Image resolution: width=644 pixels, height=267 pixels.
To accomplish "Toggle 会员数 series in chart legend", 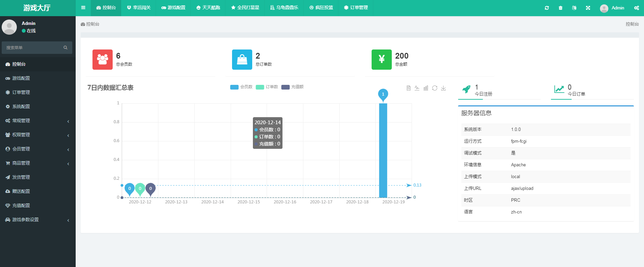I will [x=241, y=87].
